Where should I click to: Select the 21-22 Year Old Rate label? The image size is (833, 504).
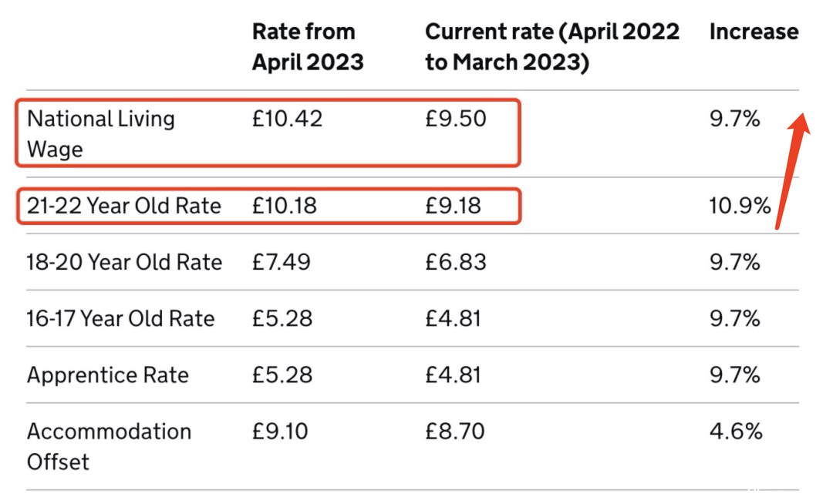(123, 206)
